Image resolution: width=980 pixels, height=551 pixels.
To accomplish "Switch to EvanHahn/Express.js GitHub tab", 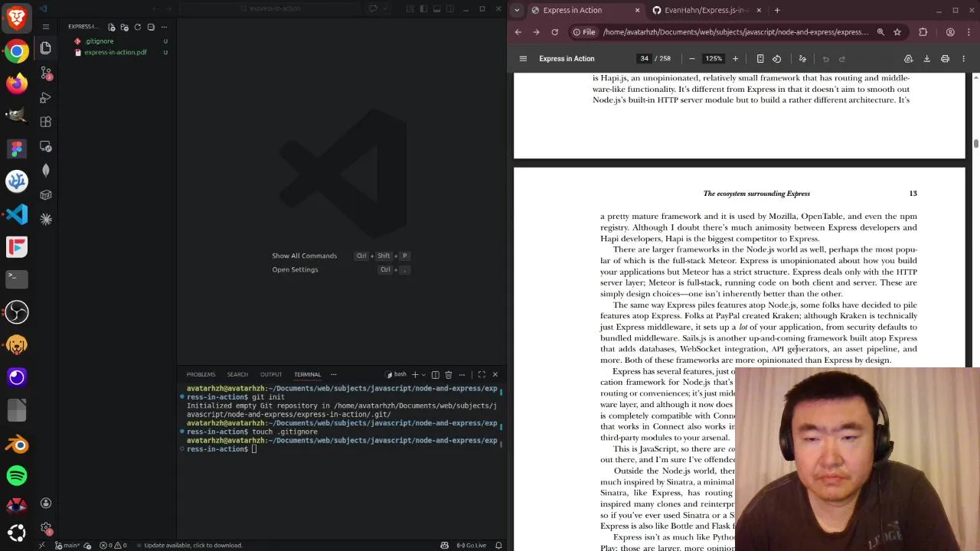I will [706, 10].
